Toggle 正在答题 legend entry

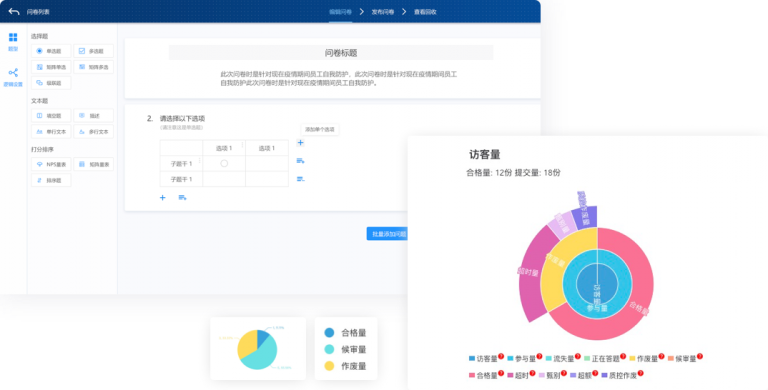(x=602, y=359)
